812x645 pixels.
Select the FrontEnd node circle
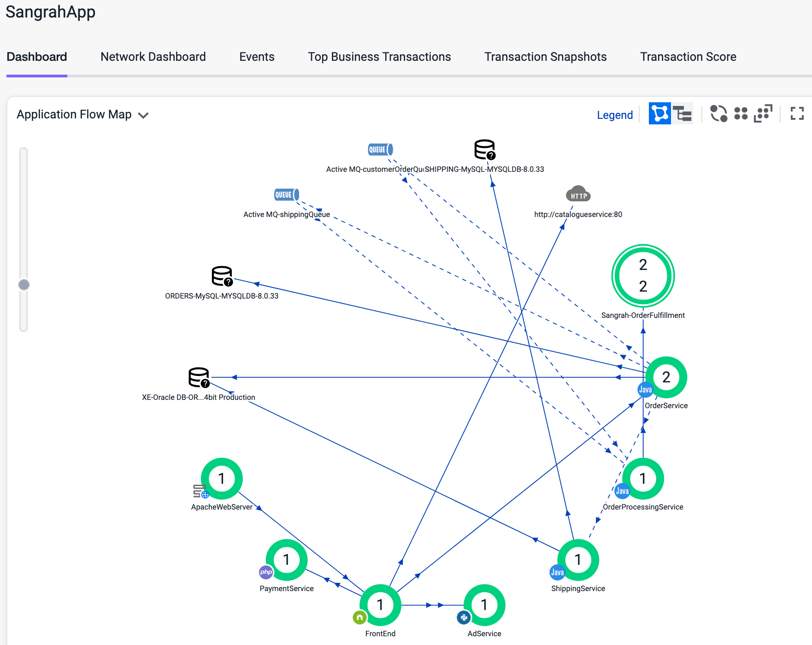pos(380,605)
